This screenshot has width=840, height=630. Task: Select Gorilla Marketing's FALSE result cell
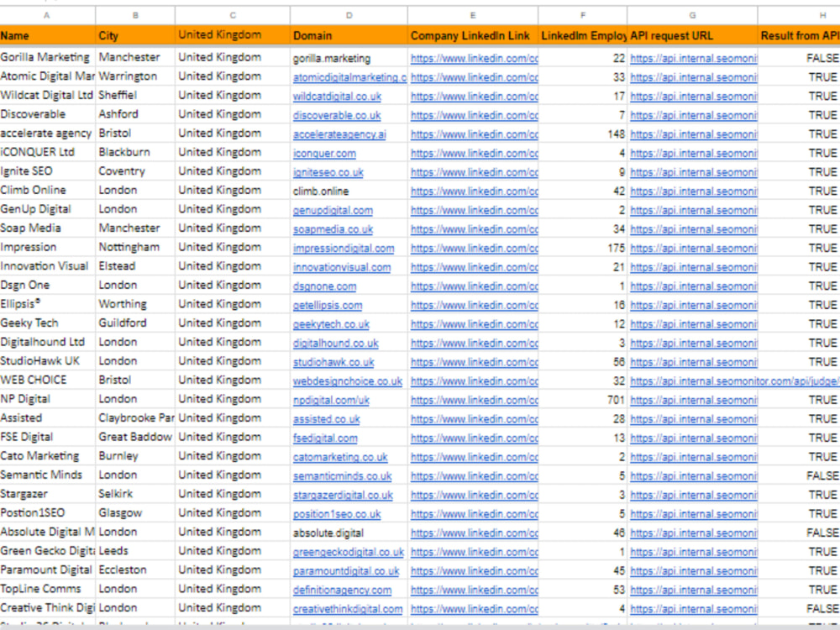coord(799,58)
